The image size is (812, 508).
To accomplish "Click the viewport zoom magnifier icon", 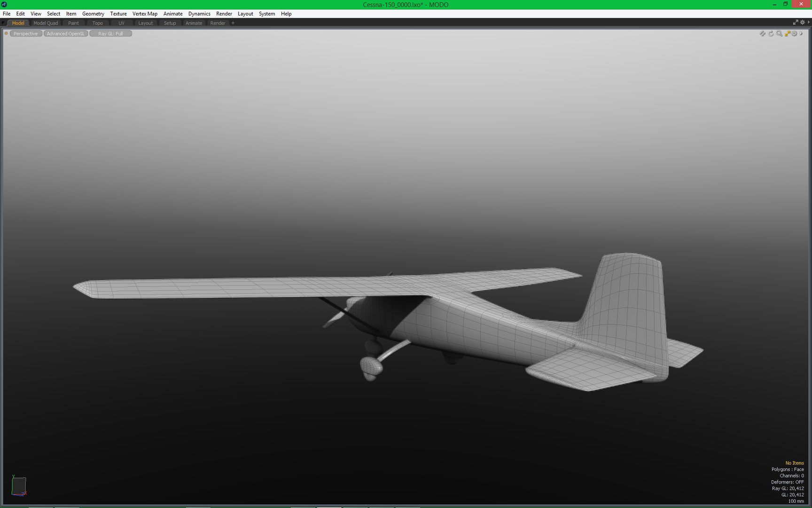I will 779,33.
